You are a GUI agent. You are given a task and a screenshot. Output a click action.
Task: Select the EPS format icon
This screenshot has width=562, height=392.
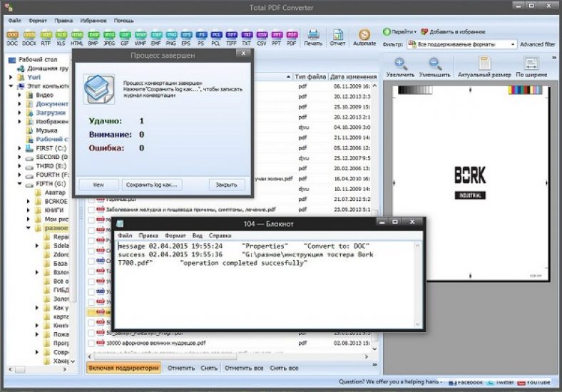(x=186, y=38)
